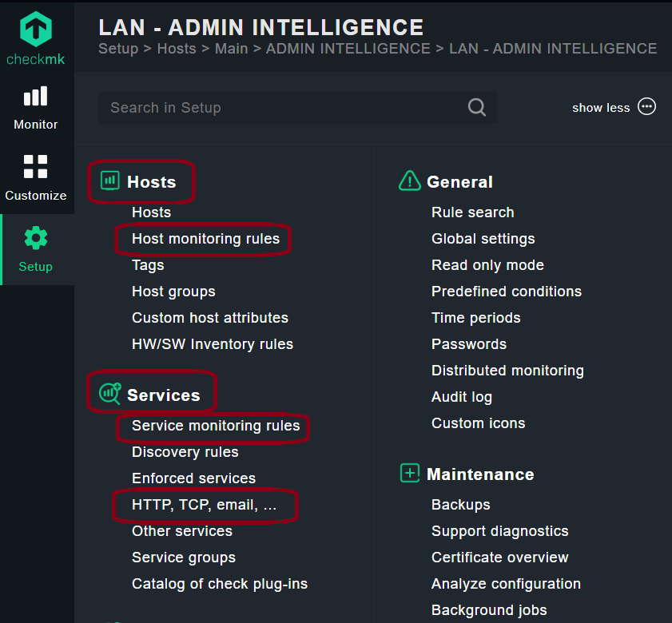The width and height of the screenshot is (672, 623).
Task: Click the Maintenance plus box icon
Action: [x=410, y=473]
